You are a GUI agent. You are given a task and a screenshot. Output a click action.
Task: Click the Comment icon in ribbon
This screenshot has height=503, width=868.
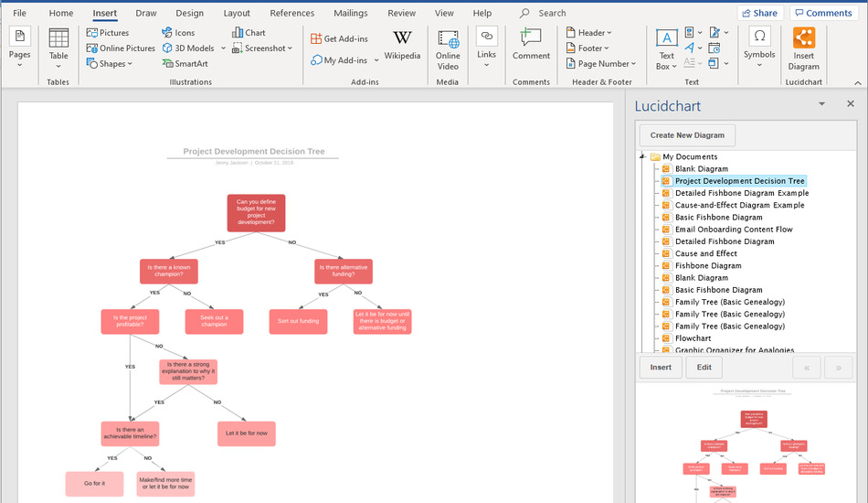[531, 46]
